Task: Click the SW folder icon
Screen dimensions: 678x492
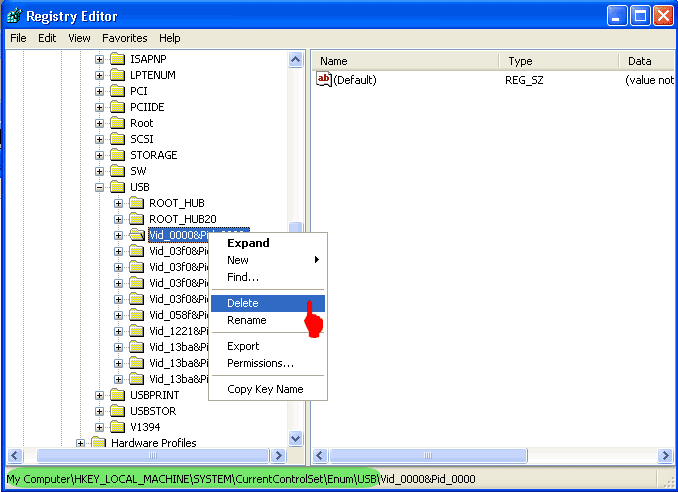Action: (117, 171)
